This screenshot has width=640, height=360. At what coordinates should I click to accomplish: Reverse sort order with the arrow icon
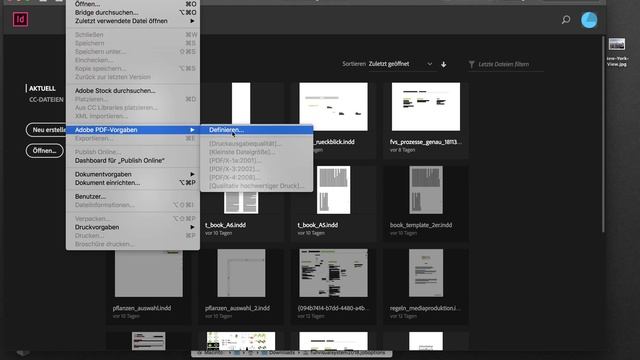click(x=444, y=64)
